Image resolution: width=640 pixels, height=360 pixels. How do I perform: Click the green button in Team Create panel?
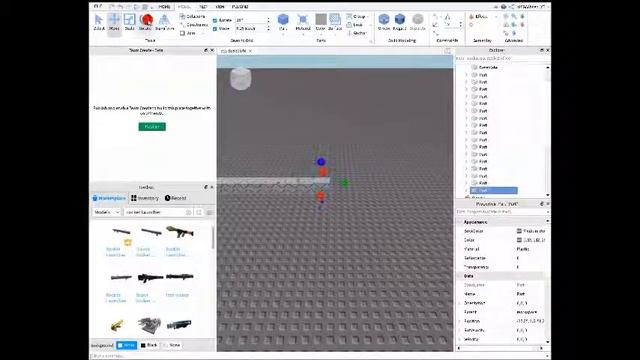[152, 127]
